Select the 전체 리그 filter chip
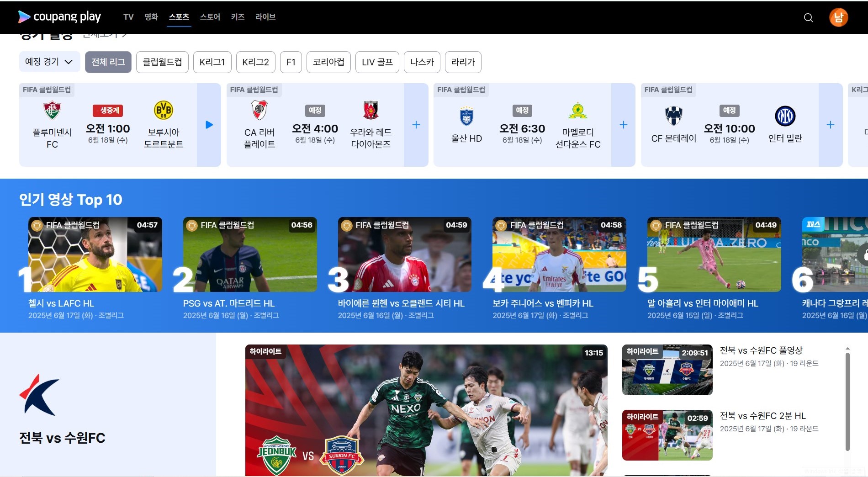Screen dimensions: 868x477 pyautogui.click(x=108, y=62)
